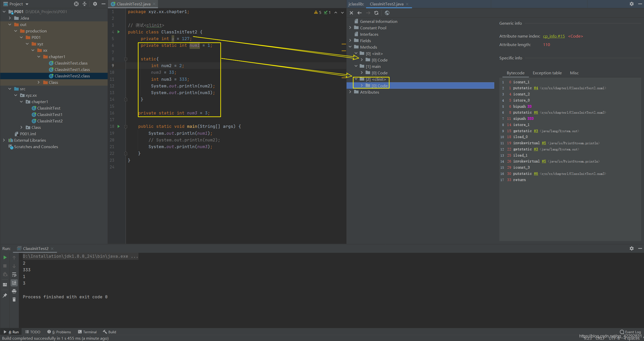Screen dimensions: 644x341
Task: Click collapse all icon in Project panel
Action: coord(85,4)
